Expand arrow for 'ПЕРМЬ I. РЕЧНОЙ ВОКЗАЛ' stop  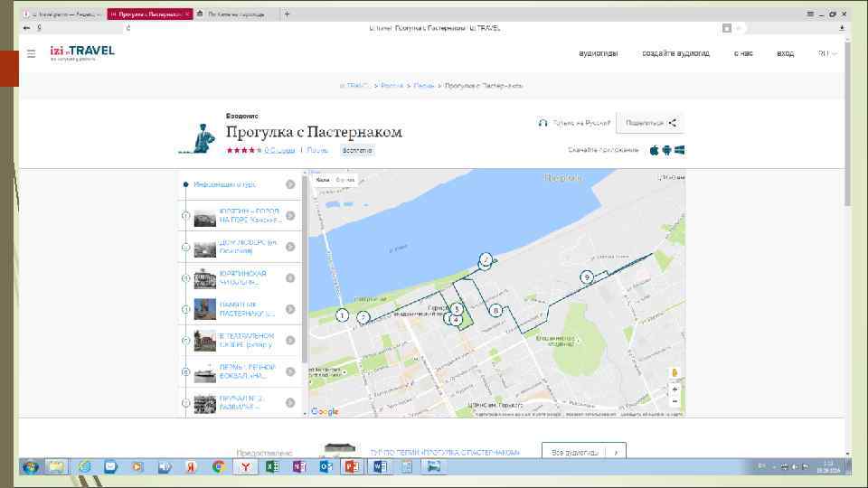290,371
